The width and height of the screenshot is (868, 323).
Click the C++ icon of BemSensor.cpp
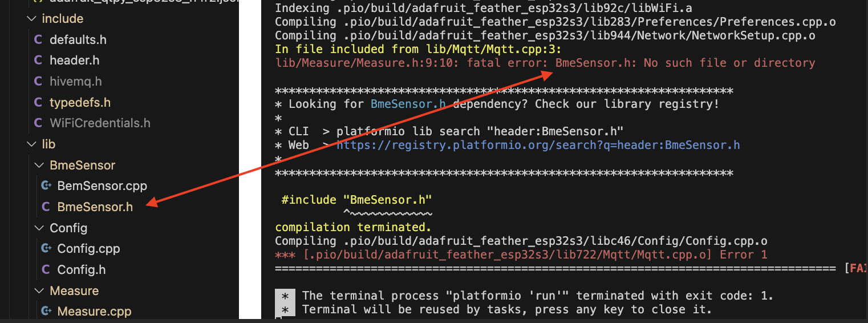pos(46,185)
